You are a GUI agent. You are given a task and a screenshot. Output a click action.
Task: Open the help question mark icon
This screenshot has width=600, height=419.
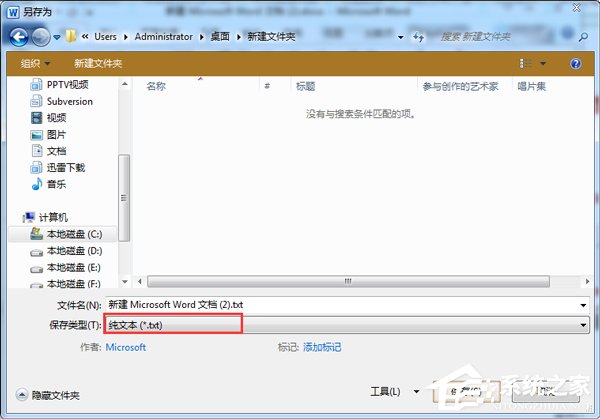(x=575, y=63)
